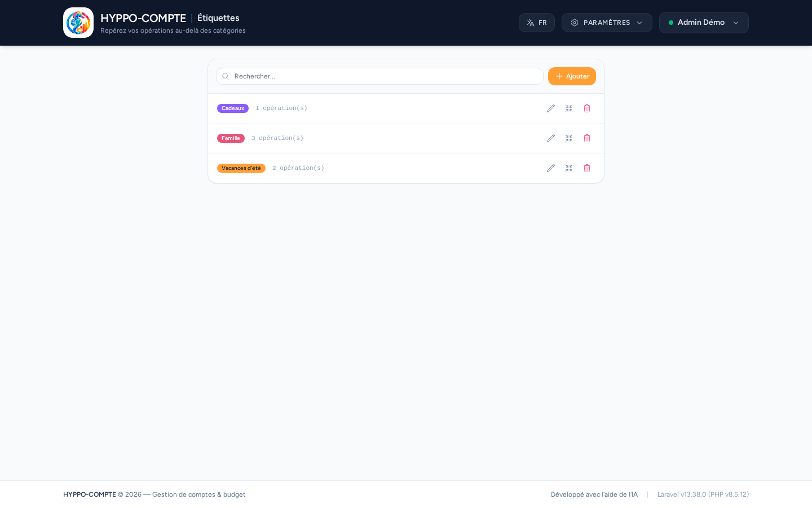Click the orange Vacances d'été badge

tap(241, 168)
